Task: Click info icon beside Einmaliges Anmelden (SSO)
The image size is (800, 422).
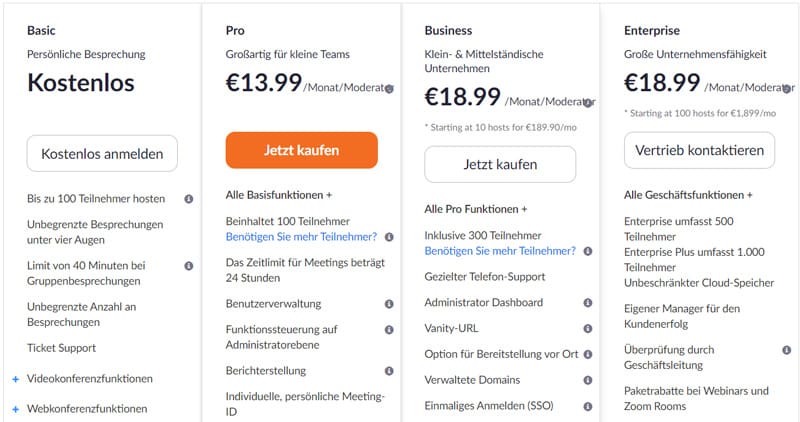Action: [x=588, y=406]
